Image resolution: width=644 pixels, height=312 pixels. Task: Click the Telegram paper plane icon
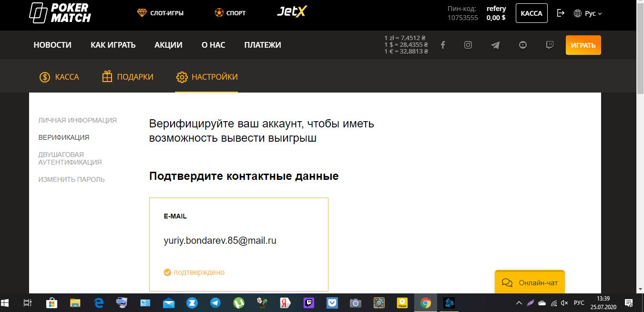click(x=496, y=45)
